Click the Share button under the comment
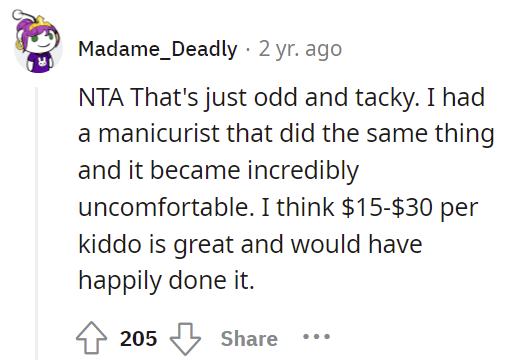508x360 pixels. coord(249,339)
